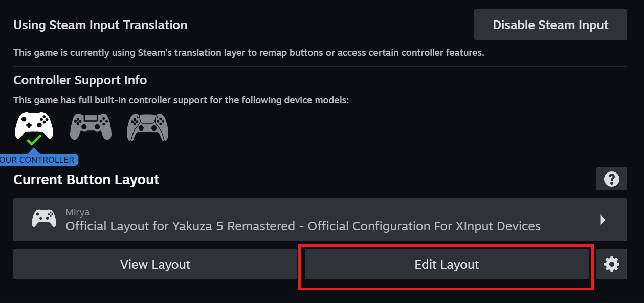Image resolution: width=644 pixels, height=303 pixels.
Task: Click the PlayStation 5 DualSense controller icon
Action: (147, 126)
